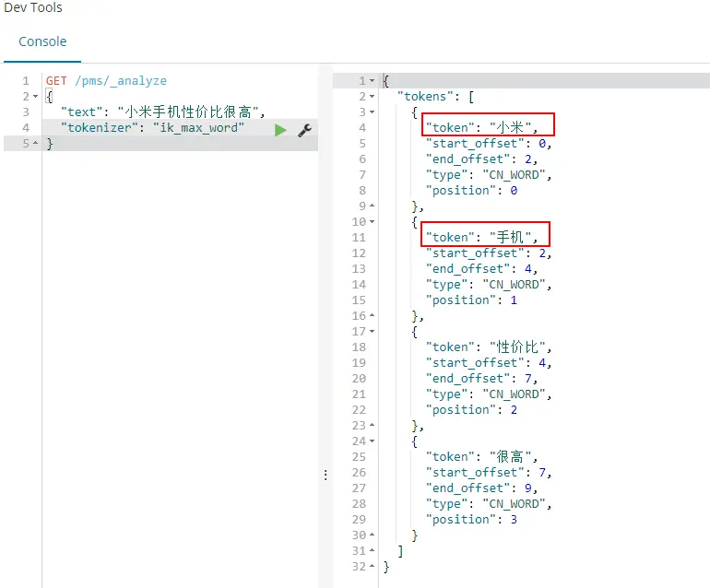
Task: Click line number 4 in request editor
Action: [26, 128]
